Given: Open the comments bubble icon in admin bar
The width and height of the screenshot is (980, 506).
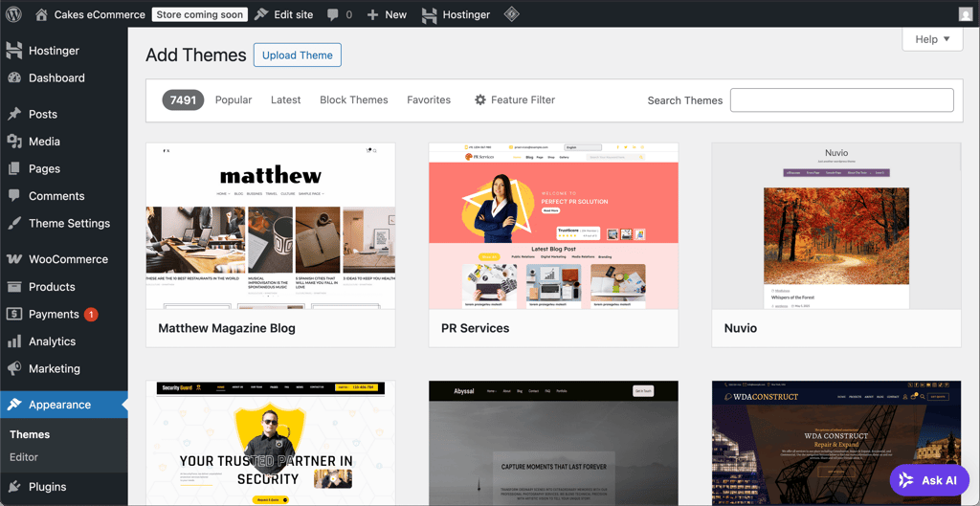Looking at the screenshot, I should click(x=333, y=14).
